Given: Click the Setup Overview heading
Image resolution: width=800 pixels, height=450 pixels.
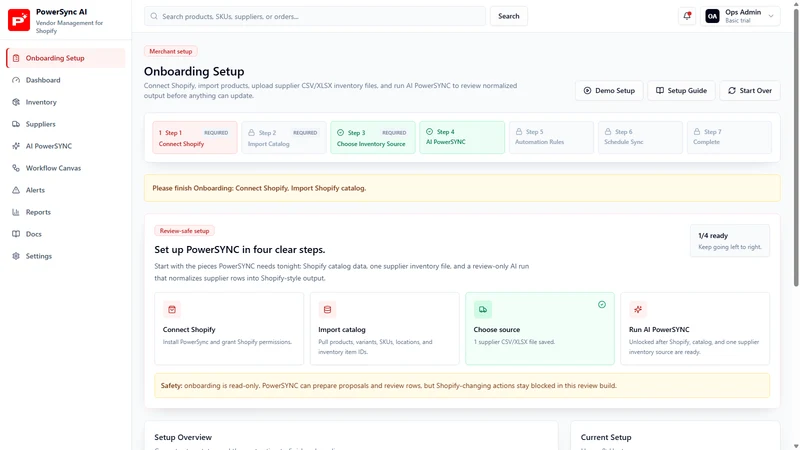Looking at the screenshot, I should point(183,437).
